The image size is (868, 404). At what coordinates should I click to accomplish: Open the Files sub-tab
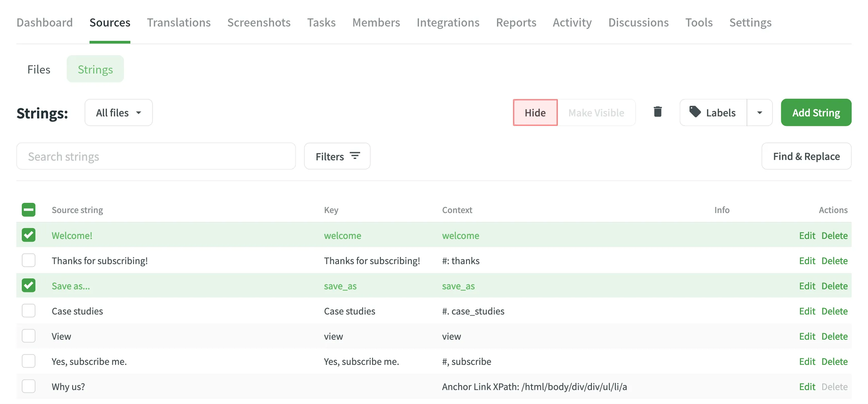pyautogui.click(x=39, y=69)
